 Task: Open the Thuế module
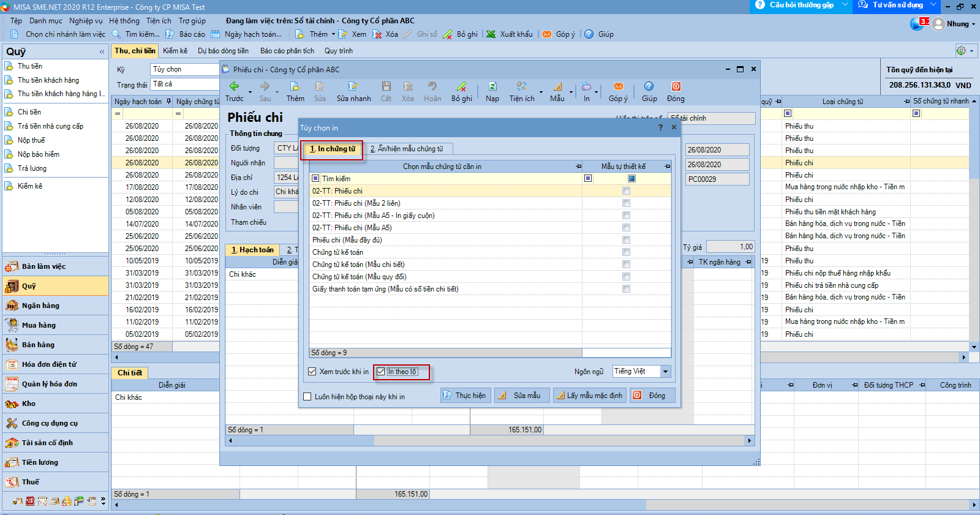tap(56, 482)
